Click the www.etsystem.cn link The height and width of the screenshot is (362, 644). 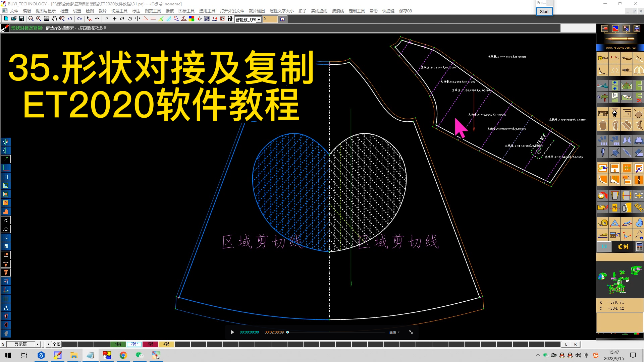point(621,48)
